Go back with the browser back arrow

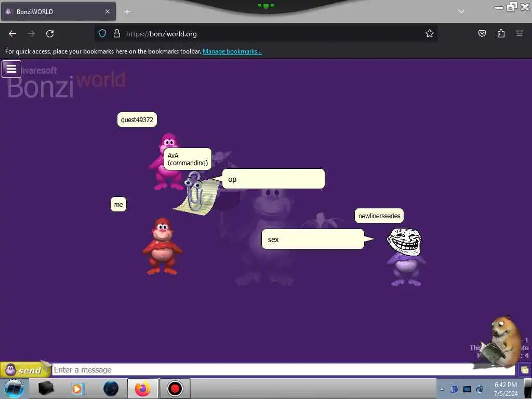[x=12, y=34]
